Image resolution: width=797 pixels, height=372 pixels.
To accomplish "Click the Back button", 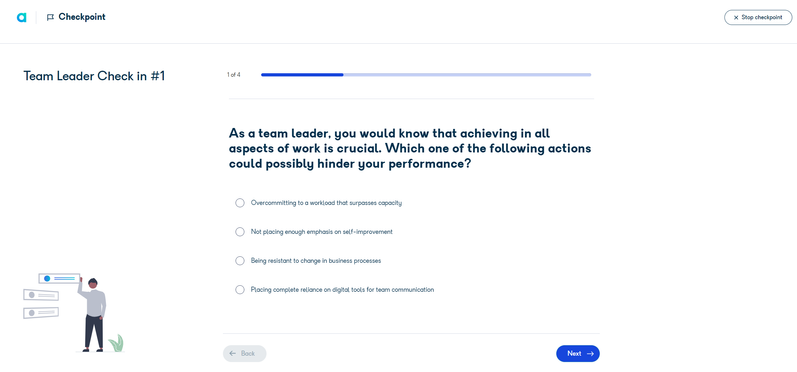I will tap(244, 354).
